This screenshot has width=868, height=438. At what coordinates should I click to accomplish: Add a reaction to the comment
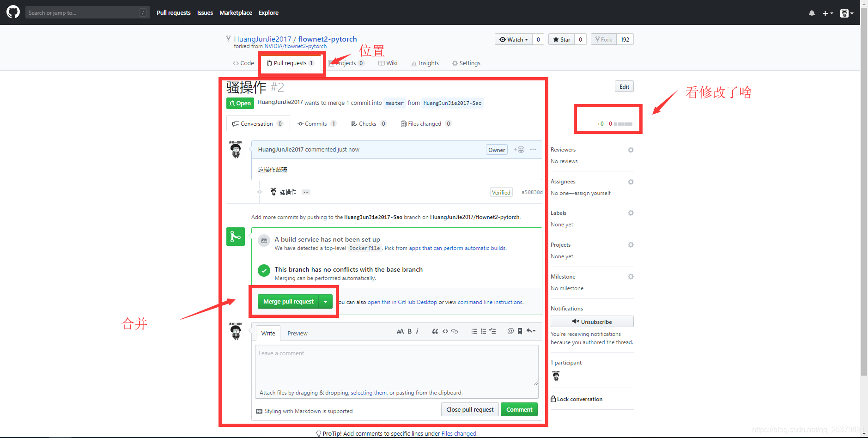(x=519, y=149)
